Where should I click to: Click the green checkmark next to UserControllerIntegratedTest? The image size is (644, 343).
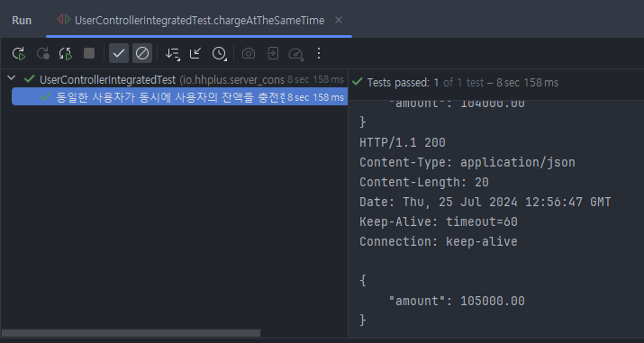(29, 79)
